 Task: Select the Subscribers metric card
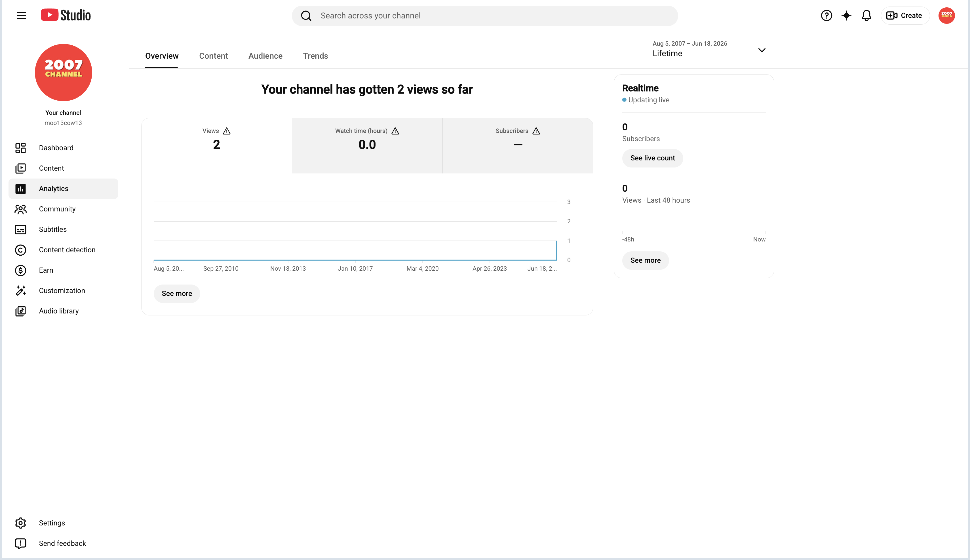[x=518, y=145]
